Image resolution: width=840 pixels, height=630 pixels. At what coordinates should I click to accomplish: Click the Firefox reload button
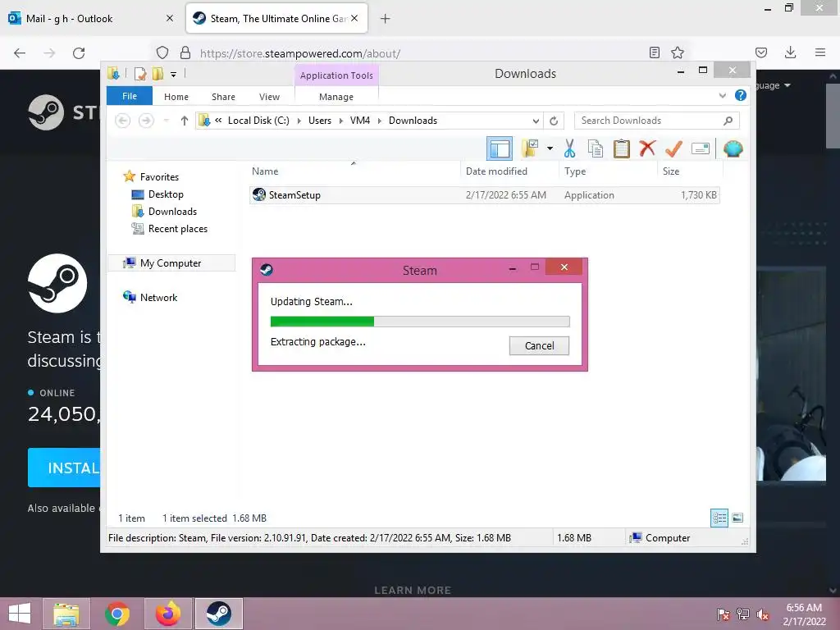79,53
